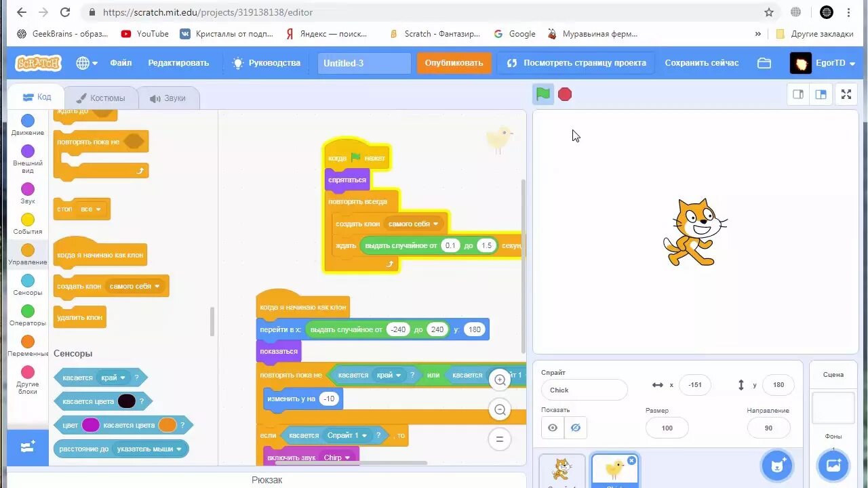Viewport: 868px width, 488px height.
Task: Select the Операторы block category
Action: click(28, 316)
